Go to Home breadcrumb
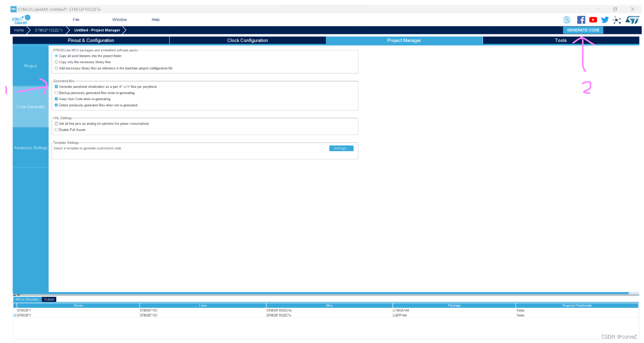The height and width of the screenshot is (343, 644). [x=19, y=30]
